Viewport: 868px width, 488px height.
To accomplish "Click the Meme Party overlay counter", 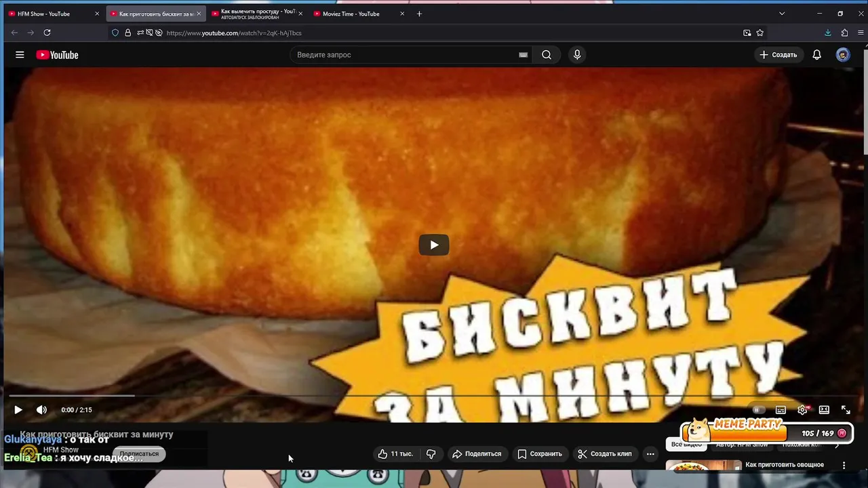I will [767, 431].
